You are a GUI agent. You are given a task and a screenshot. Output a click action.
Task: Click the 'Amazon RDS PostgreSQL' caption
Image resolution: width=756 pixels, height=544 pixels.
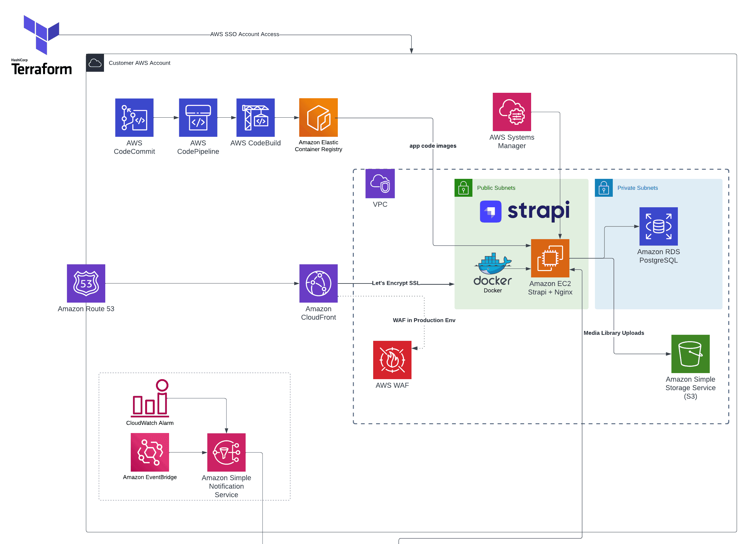click(x=658, y=256)
